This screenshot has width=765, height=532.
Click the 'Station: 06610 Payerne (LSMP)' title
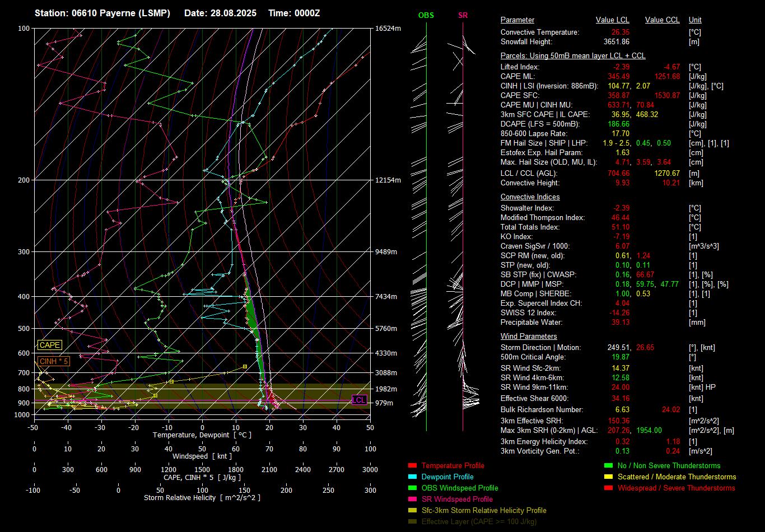102,13
